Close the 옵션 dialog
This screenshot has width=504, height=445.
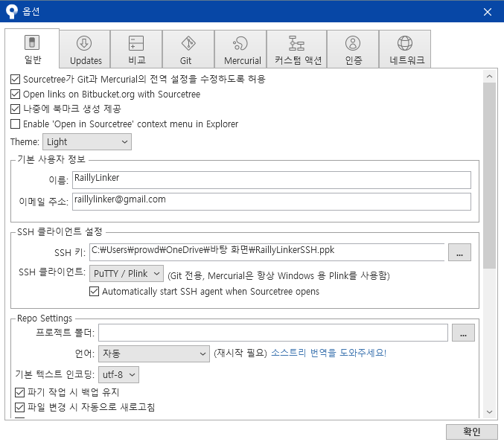[x=488, y=12]
